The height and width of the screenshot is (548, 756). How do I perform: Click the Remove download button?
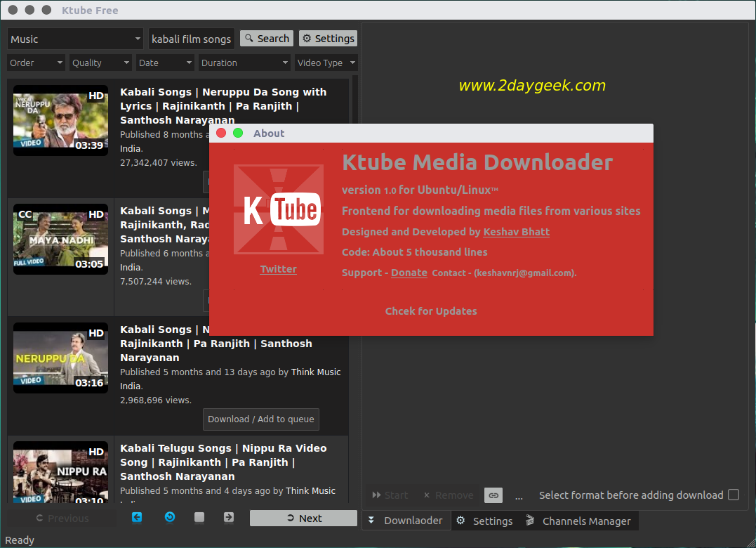(449, 495)
